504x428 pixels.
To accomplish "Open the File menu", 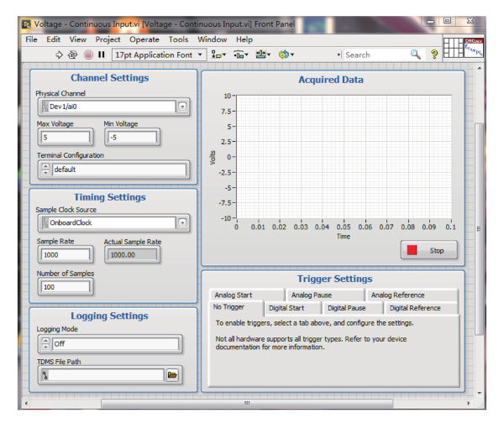I will point(32,39).
